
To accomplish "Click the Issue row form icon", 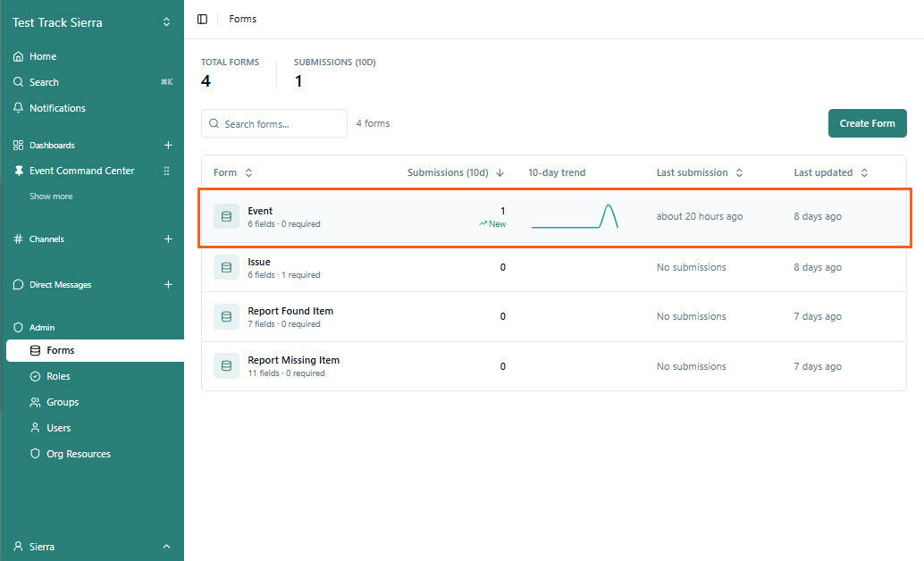I will pos(226,267).
